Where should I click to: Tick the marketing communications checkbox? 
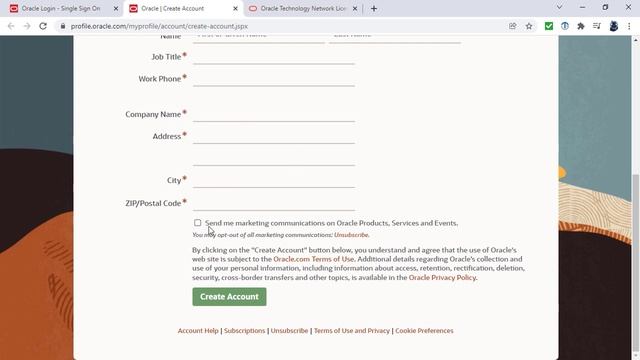click(x=198, y=223)
